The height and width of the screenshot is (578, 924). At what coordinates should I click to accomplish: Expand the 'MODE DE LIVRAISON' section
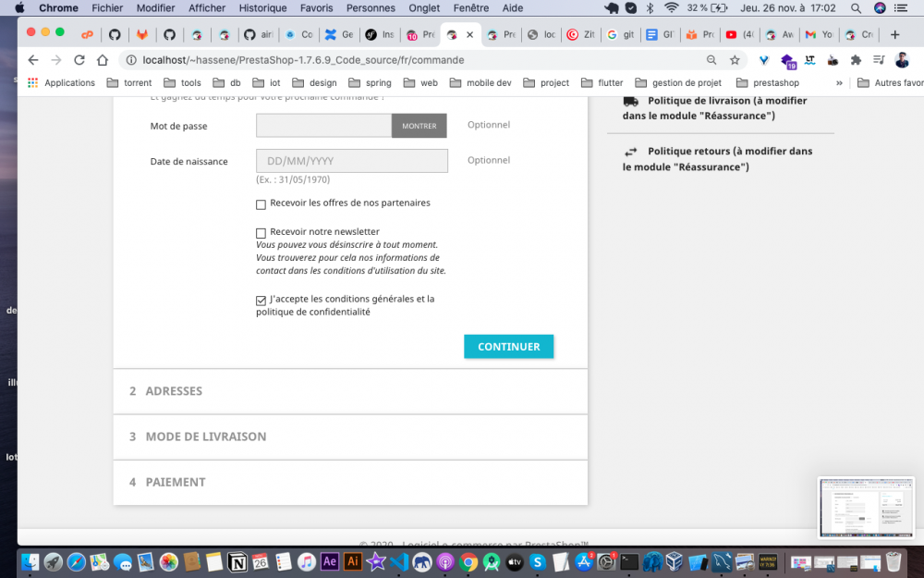204,437
